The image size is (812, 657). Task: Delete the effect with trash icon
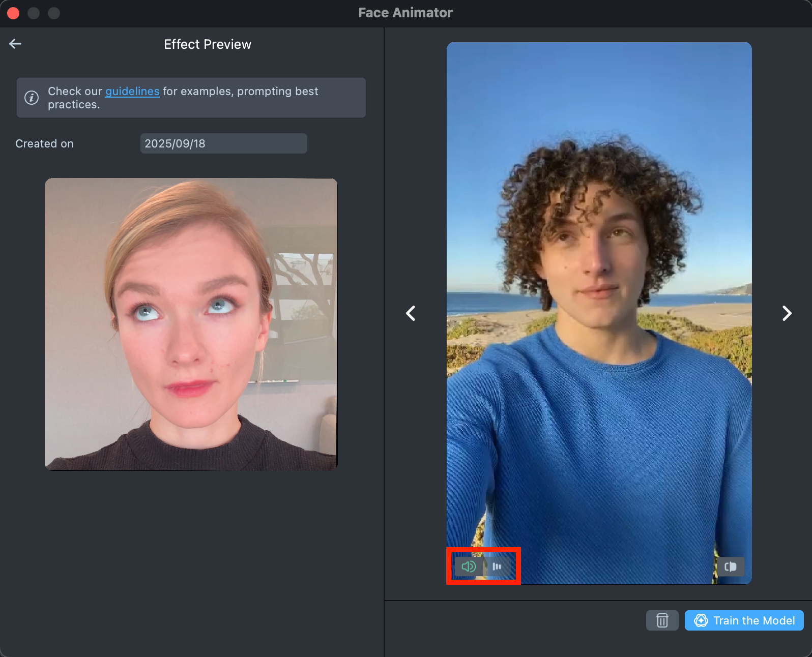(x=662, y=620)
